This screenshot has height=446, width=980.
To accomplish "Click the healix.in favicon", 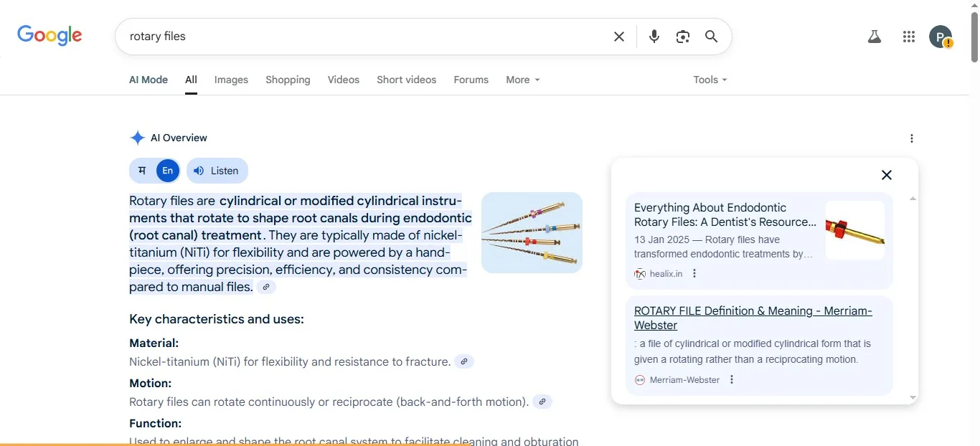I will click(640, 273).
